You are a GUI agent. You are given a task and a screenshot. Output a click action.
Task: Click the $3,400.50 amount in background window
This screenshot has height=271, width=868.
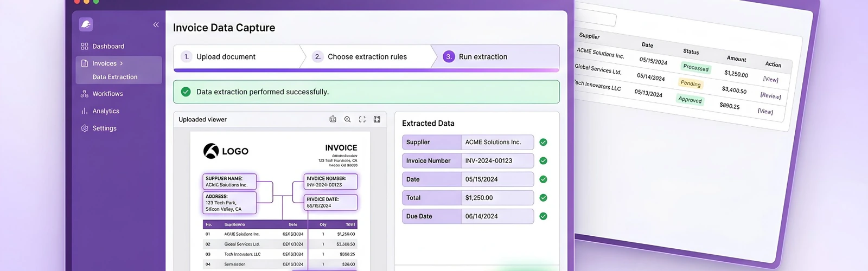pyautogui.click(x=734, y=89)
